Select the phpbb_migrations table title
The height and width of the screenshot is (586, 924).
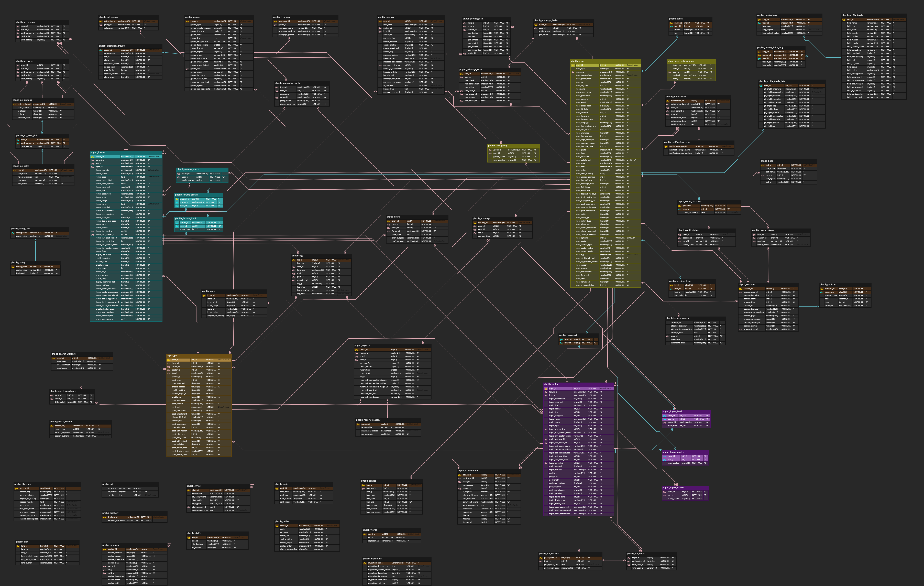[x=372, y=559]
